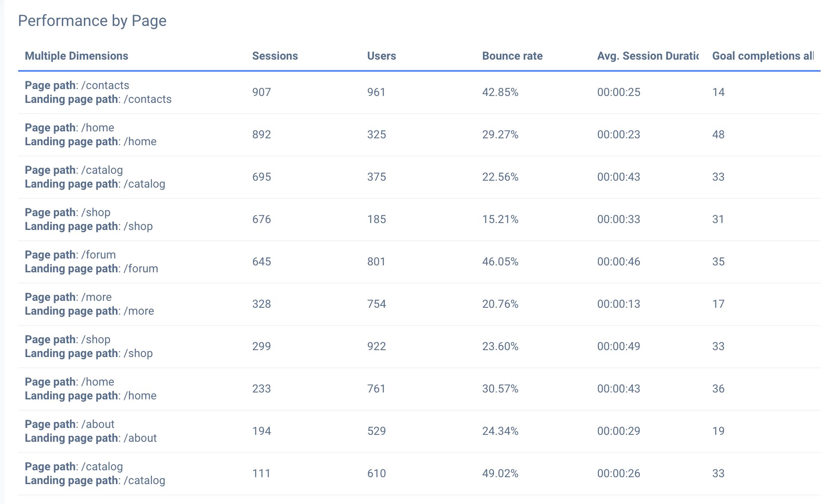Image resolution: width=831 pixels, height=504 pixels.
Task: Select the 00:00:46 duration cell
Action: pyautogui.click(x=618, y=262)
